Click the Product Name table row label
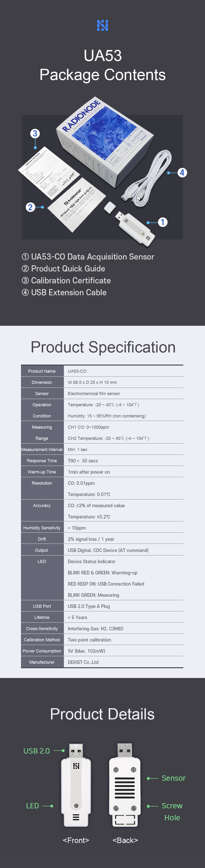The height and width of the screenshot is (868, 205). coord(42,371)
